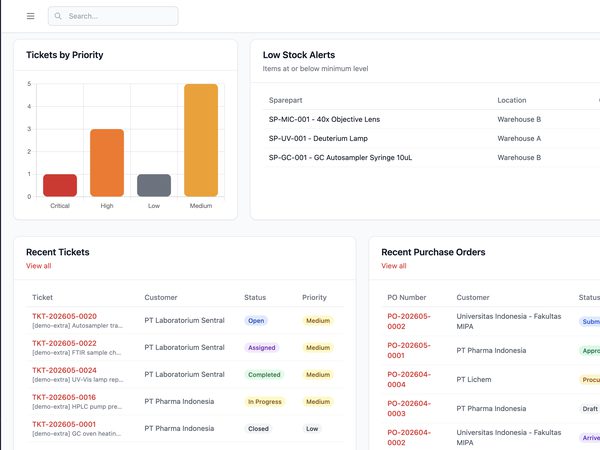Click the Open status badge

[x=256, y=321]
